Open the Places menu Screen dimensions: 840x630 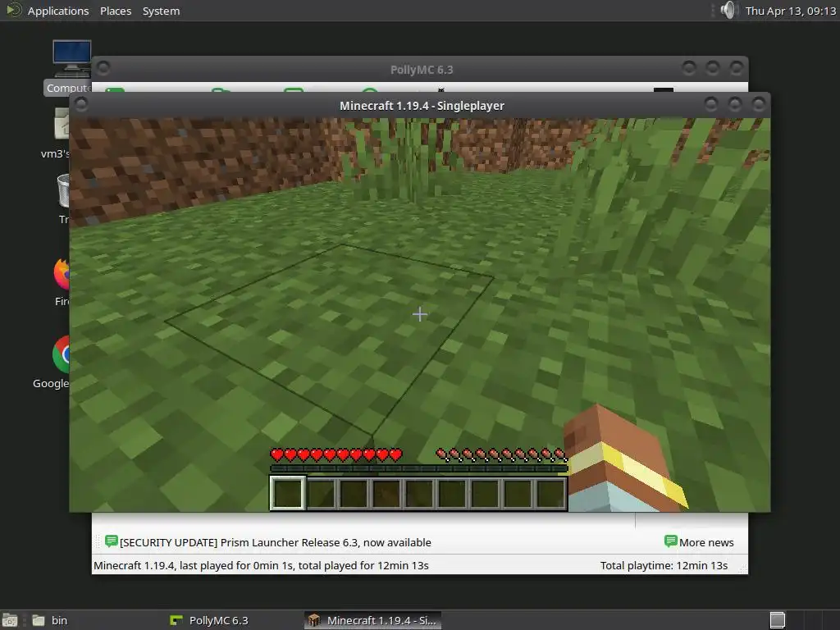click(x=115, y=11)
